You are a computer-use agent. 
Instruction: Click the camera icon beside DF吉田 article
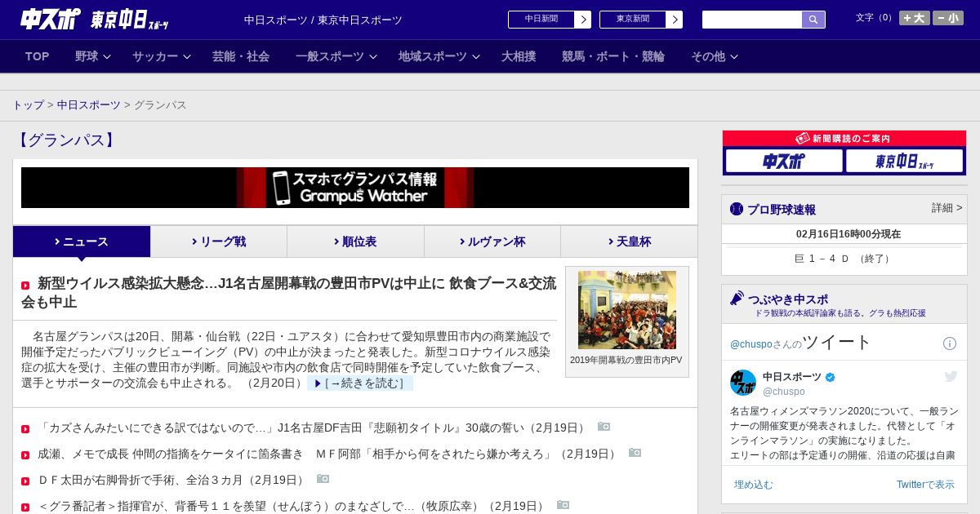point(604,427)
